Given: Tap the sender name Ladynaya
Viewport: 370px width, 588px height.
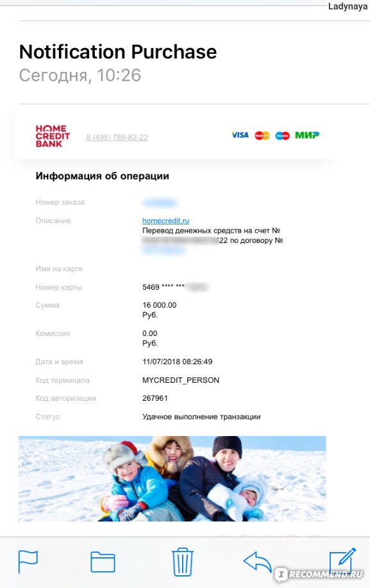Looking at the screenshot, I should [348, 6].
